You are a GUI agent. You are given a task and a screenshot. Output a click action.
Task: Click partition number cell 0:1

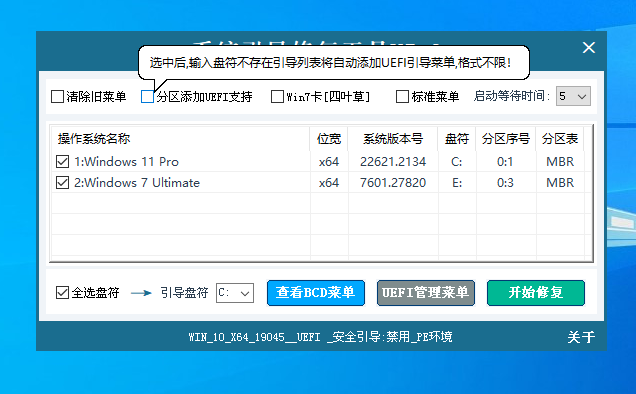click(505, 161)
